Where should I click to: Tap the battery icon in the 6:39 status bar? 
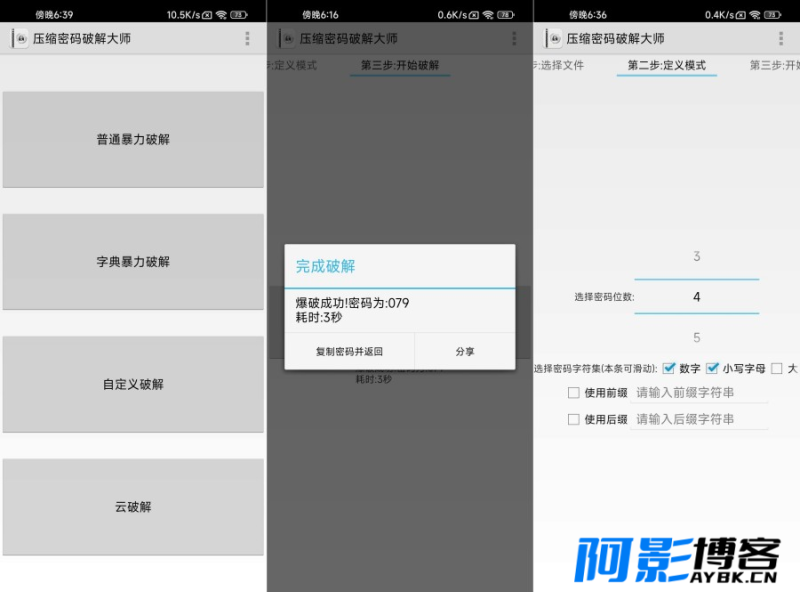click(x=239, y=15)
